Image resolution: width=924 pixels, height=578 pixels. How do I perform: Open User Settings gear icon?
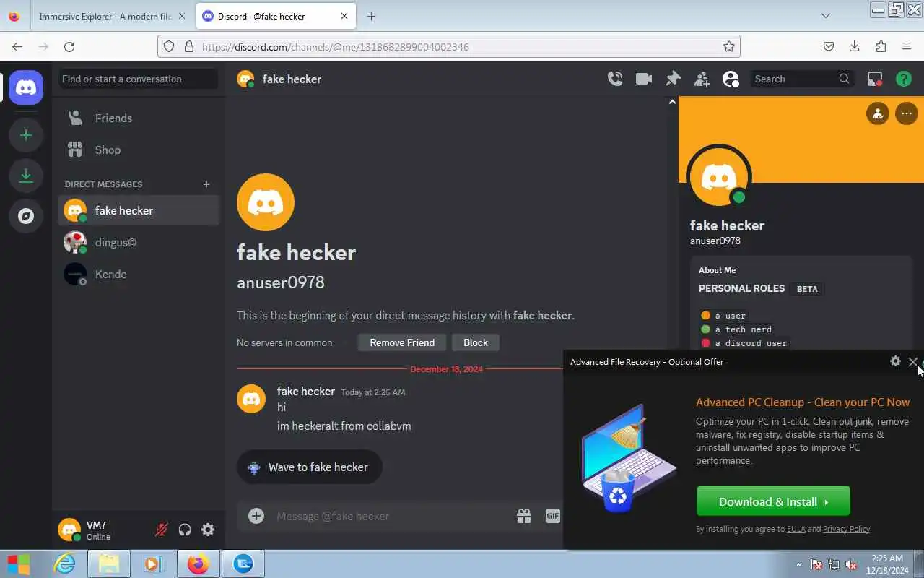coord(208,530)
